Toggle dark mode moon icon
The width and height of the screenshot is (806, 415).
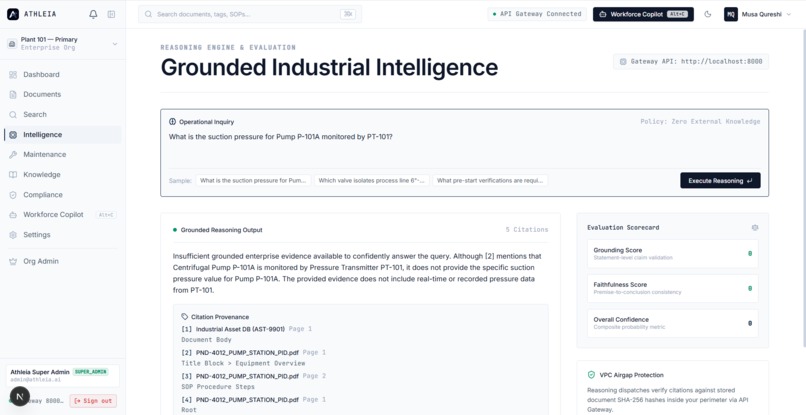coord(707,14)
